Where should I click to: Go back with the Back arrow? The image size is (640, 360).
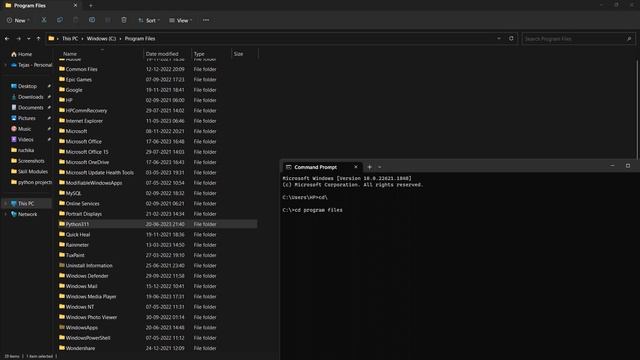(x=7, y=39)
